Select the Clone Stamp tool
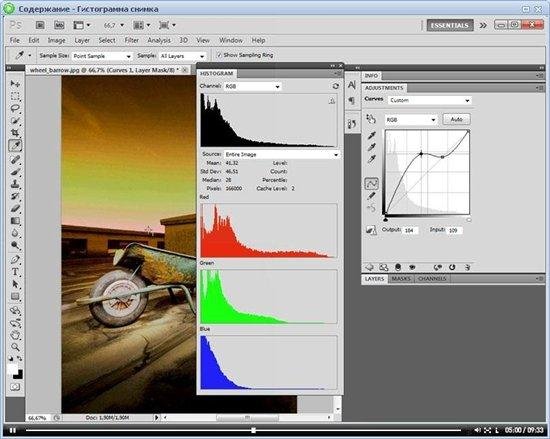 (x=15, y=184)
